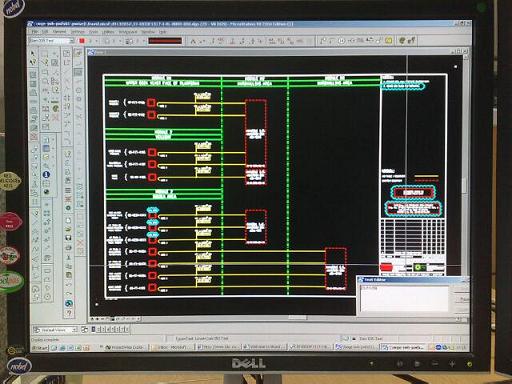
Task: Open the Help menu
Action: [x=162, y=32]
